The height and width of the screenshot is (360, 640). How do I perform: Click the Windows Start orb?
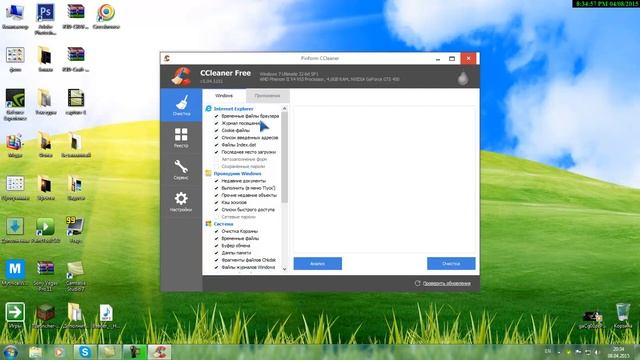[x=11, y=352]
